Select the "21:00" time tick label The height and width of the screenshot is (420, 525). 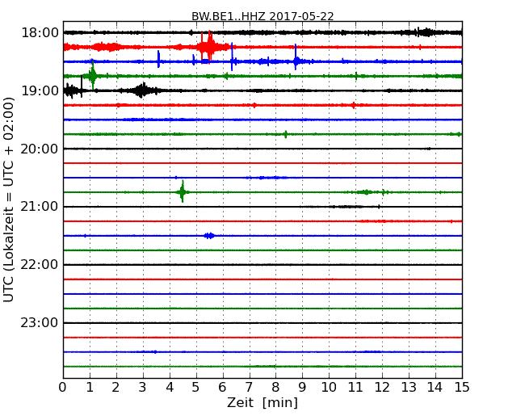(40, 207)
